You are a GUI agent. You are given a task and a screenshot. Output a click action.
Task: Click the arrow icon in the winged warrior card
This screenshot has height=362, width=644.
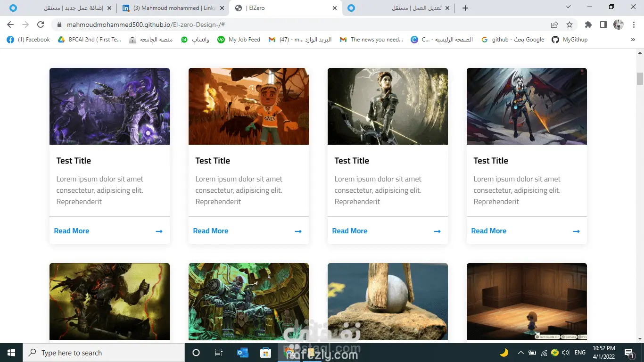(576, 231)
